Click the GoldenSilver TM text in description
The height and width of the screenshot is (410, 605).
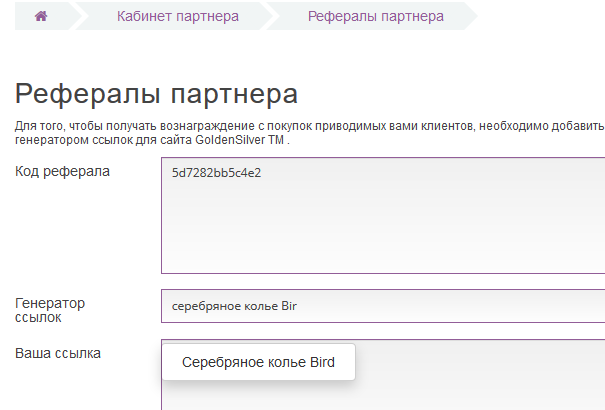click(x=238, y=141)
